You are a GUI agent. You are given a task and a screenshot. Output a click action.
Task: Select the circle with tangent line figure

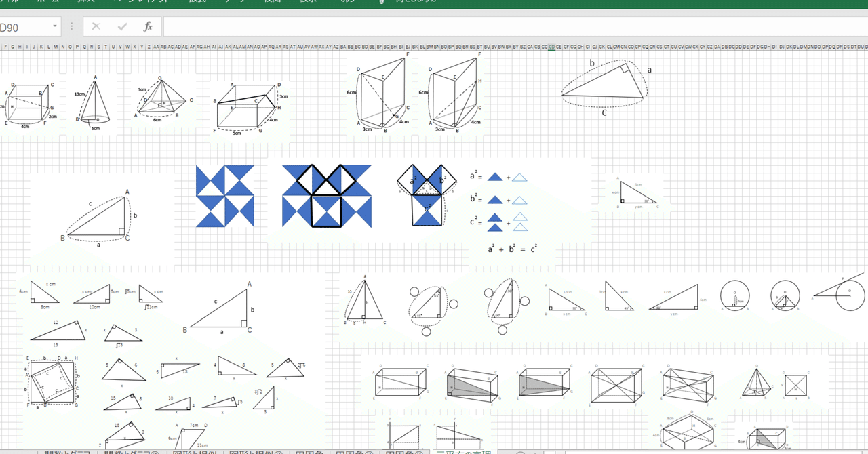click(838, 293)
